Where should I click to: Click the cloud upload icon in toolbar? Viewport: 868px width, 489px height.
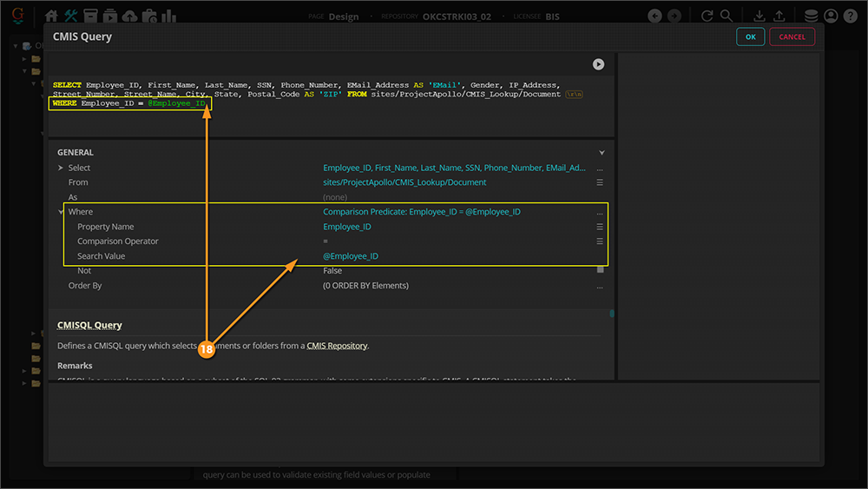point(129,16)
